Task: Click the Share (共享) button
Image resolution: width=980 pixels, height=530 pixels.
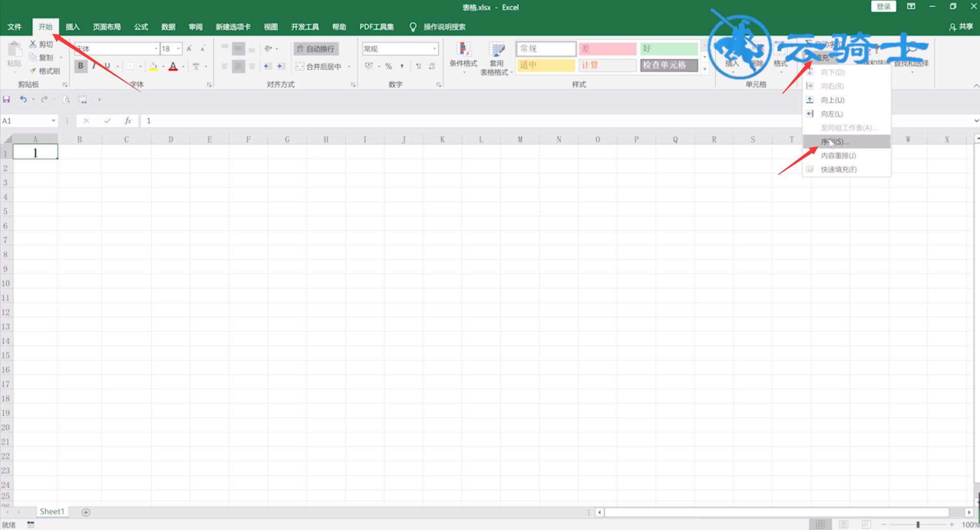Action: [961, 27]
